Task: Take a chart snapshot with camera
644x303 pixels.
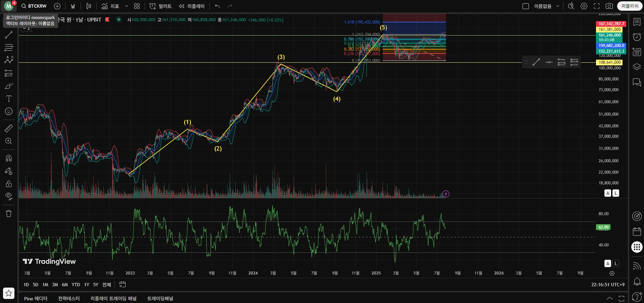Action: [609, 6]
